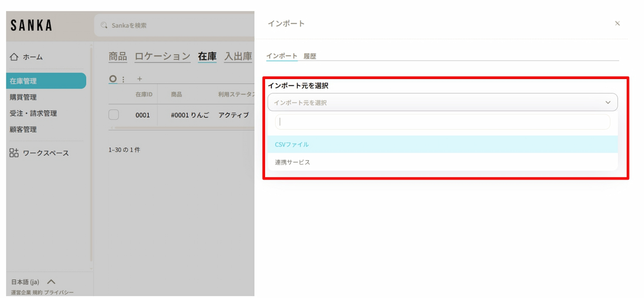Close the import panel with X

(617, 24)
